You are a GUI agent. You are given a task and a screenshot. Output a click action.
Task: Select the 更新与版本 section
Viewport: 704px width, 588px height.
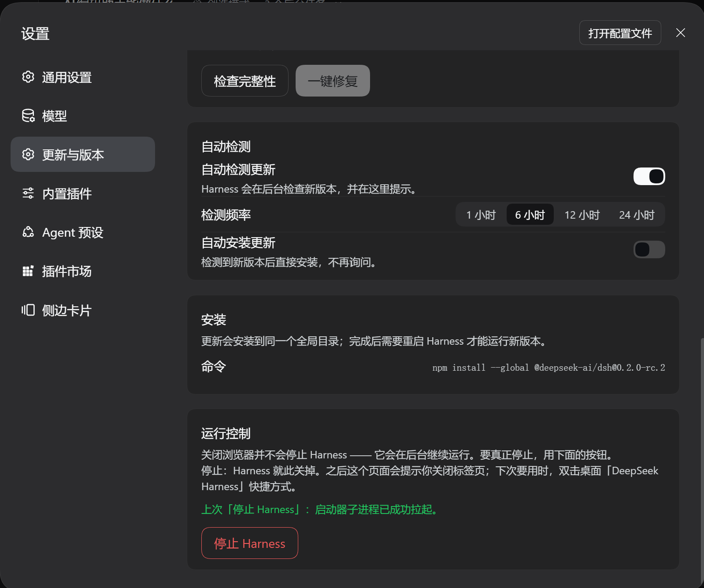83,154
